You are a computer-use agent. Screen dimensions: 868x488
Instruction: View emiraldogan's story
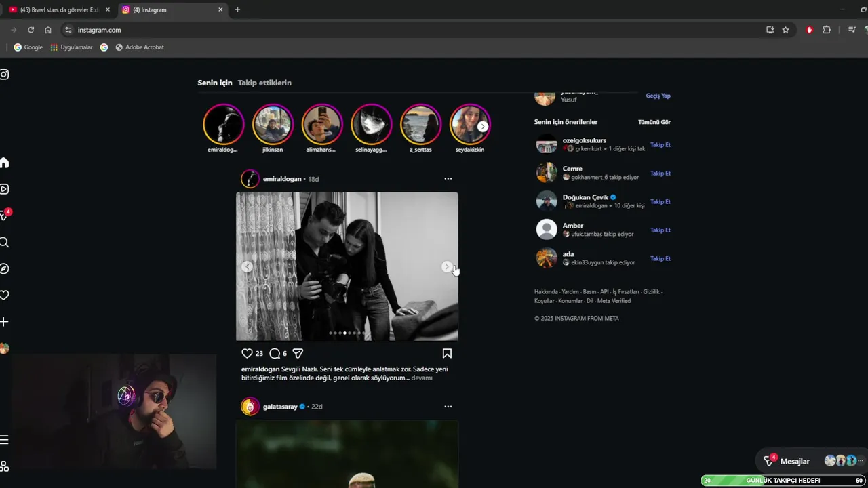[x=223, y=124]
